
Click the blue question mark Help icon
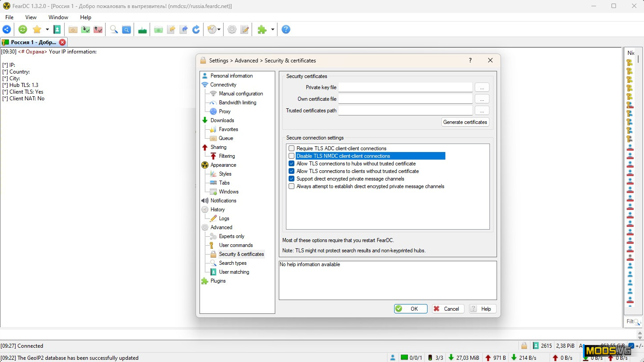coord(286,29)
